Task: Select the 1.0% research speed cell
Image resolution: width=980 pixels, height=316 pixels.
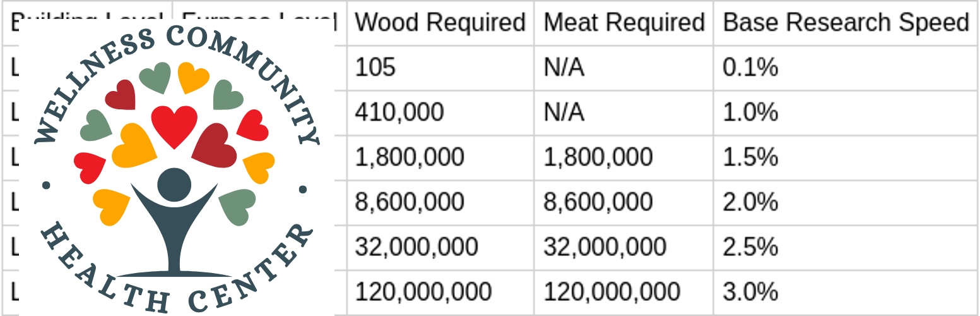Action: point(845,112)
